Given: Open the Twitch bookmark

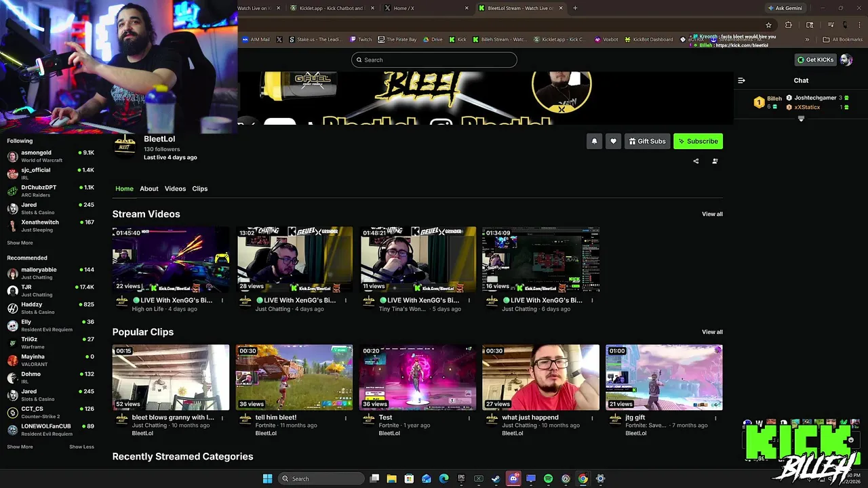Looking at the screenshot, I should [x=361, y=39].
